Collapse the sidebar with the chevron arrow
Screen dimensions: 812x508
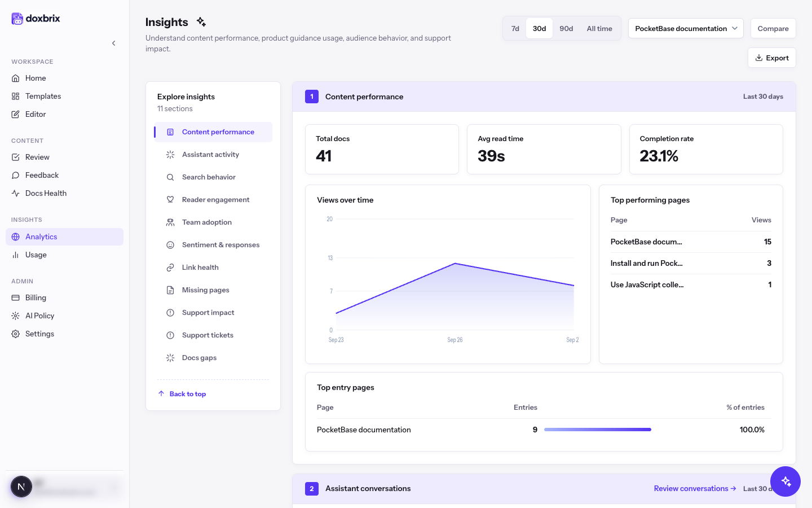tap(114, 43)
